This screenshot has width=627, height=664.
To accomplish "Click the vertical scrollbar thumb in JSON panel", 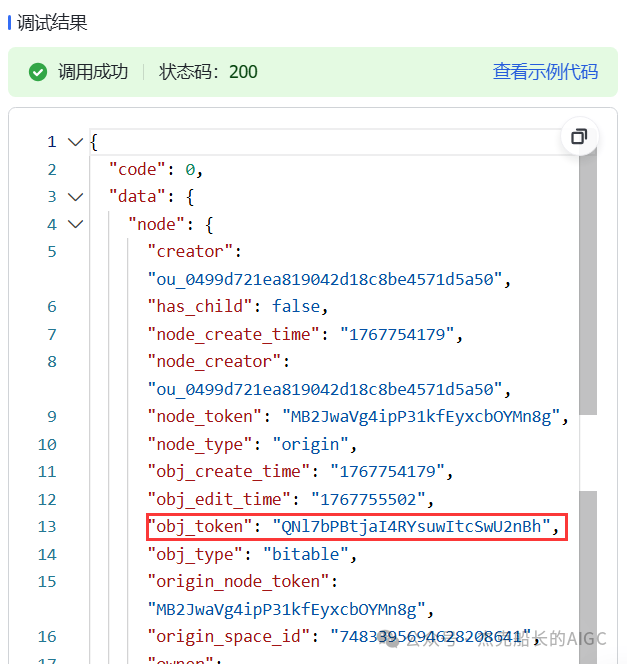I will click(x=588, y=281).
